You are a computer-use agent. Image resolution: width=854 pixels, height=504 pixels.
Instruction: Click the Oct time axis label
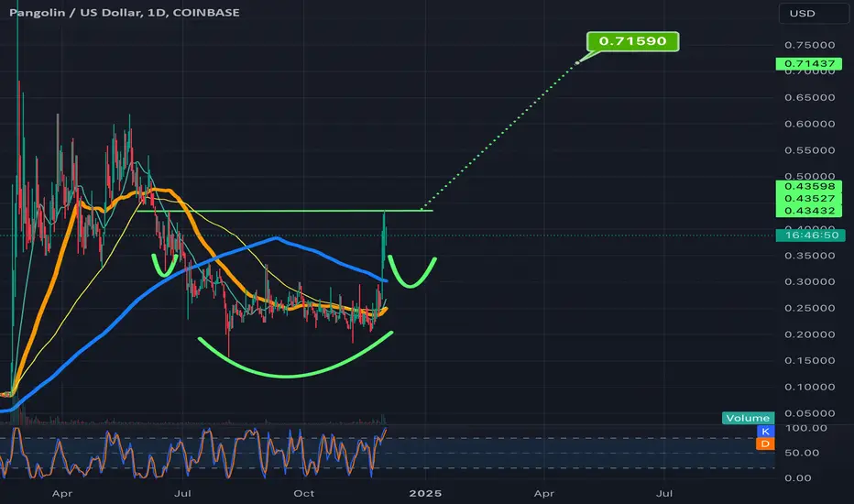(303, 494)
